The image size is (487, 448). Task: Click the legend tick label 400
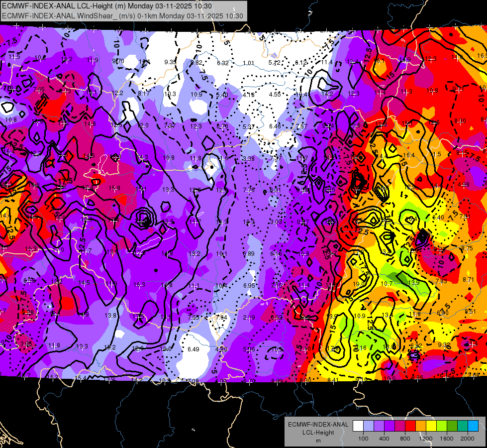click(x=384, y=439)
